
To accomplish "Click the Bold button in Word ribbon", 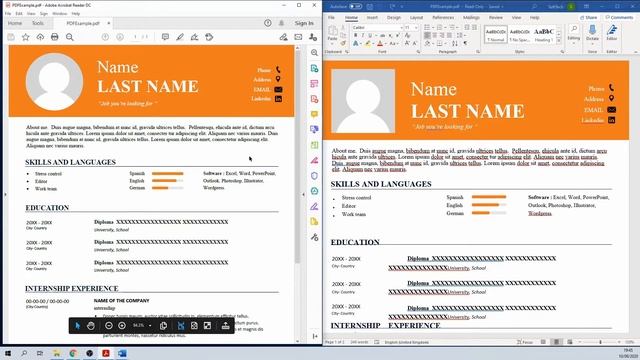I will click(x=355, y=36).
